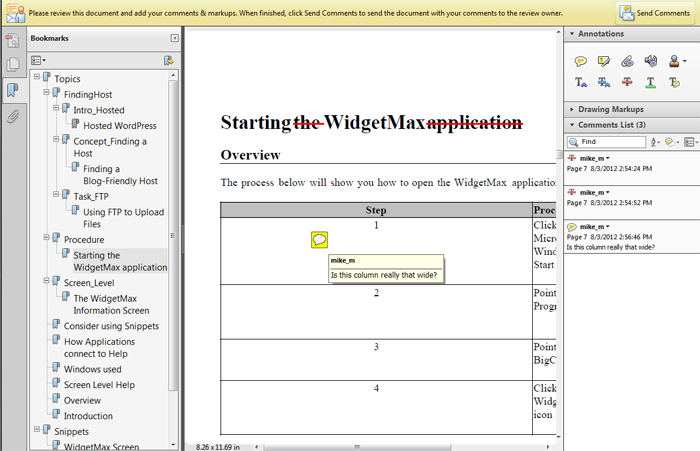Select comment 'Is this column really that wide?' in list
Screen dimensions: 700x451
tap(632, 237)
